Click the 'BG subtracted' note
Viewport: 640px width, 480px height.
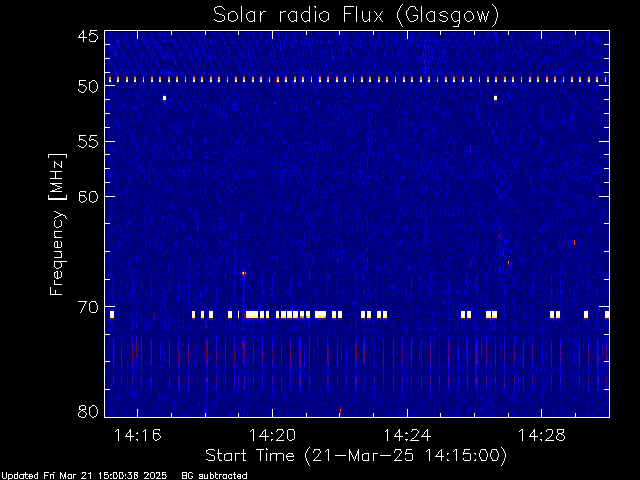point(214,476)
